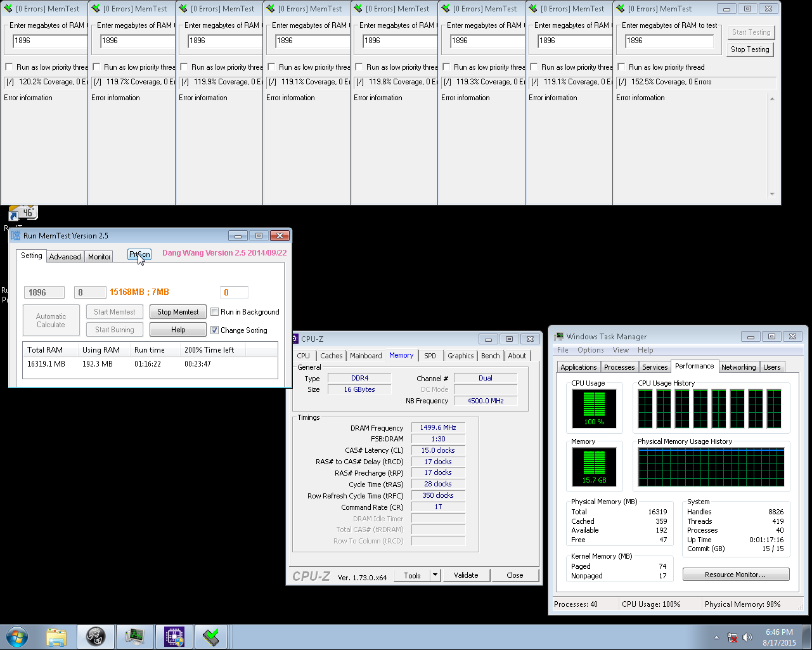
Task: Enable low priority thread in 119.7% coverage MemTest
Action: tap(96, 67)
